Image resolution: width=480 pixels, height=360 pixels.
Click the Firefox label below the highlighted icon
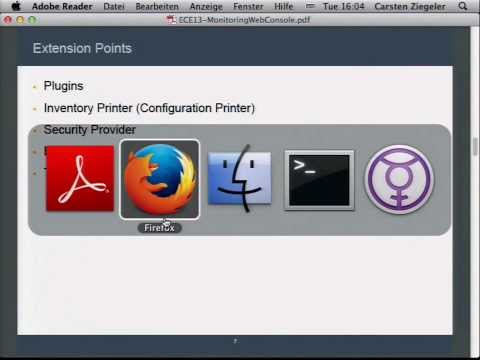point(159,228)
